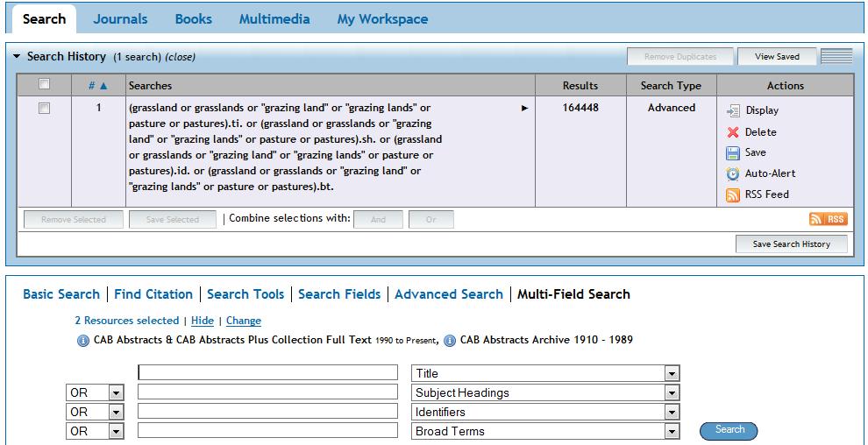Switch to the Journals tab
The image size is (868, 445).
[120, 18]
